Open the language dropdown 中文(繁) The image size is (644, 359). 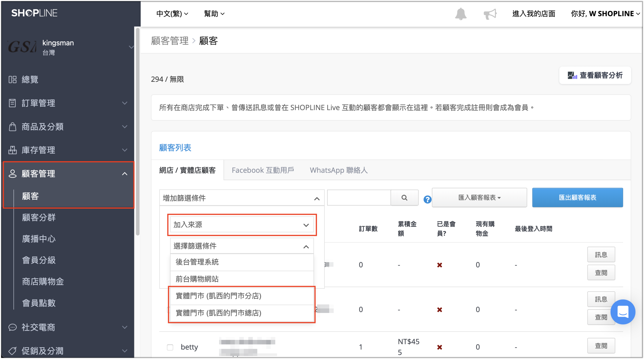172,13
